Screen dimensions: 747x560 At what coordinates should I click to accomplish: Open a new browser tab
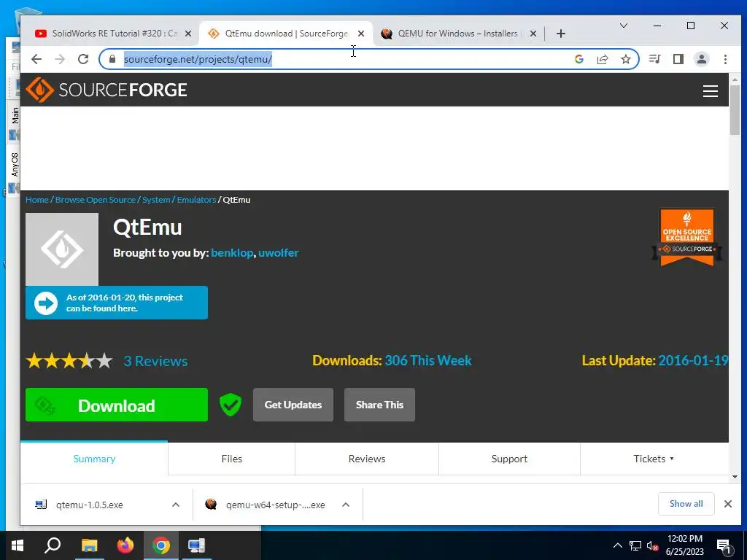tap(561, 34)
